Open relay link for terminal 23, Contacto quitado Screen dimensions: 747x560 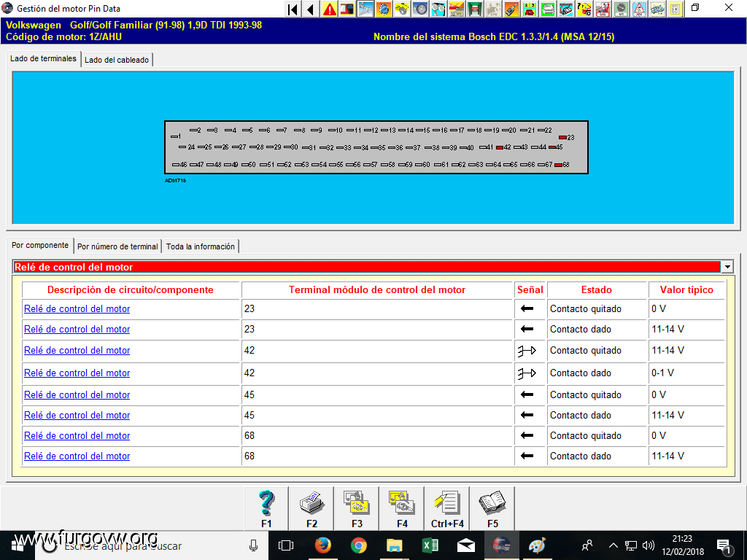click(x=77, y=309)
